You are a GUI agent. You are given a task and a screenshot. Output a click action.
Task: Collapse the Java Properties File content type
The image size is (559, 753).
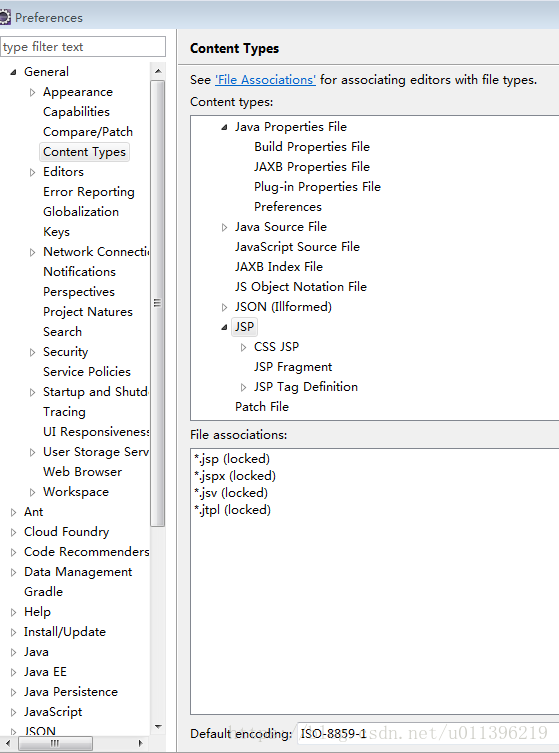[x=224, y=127]
